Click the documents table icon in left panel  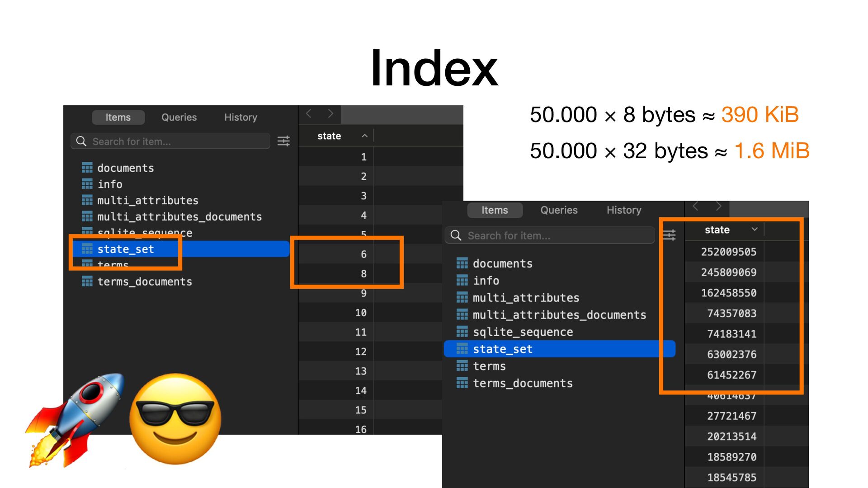pyautogui.click(x=87, y=168)
